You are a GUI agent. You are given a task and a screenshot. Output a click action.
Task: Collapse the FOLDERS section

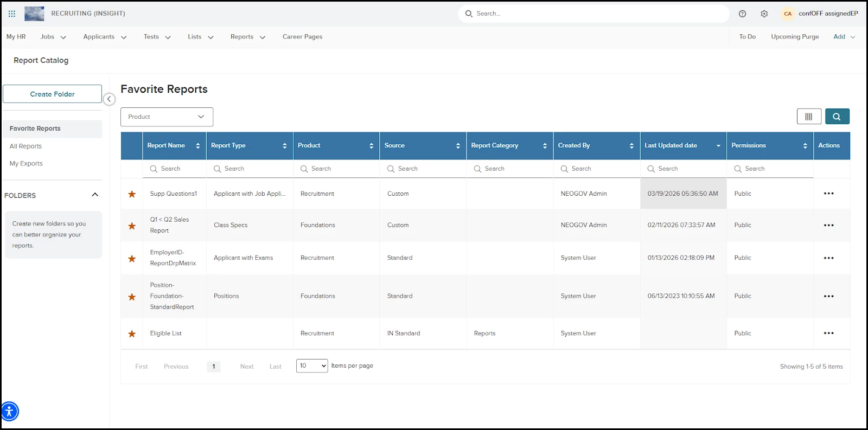(95, 195)
